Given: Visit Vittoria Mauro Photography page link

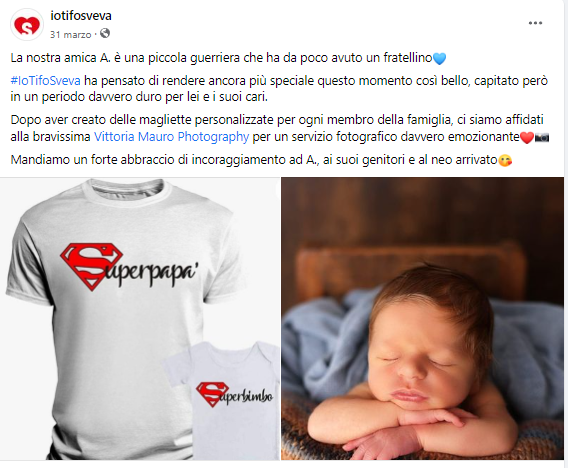Looking at the screenshot, I should tap(171, 137).
